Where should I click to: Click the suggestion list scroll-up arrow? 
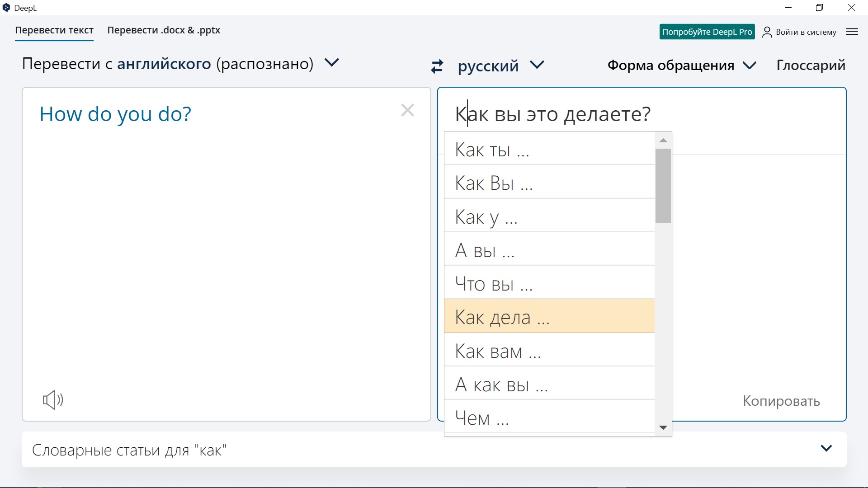[x=663, y=141]
